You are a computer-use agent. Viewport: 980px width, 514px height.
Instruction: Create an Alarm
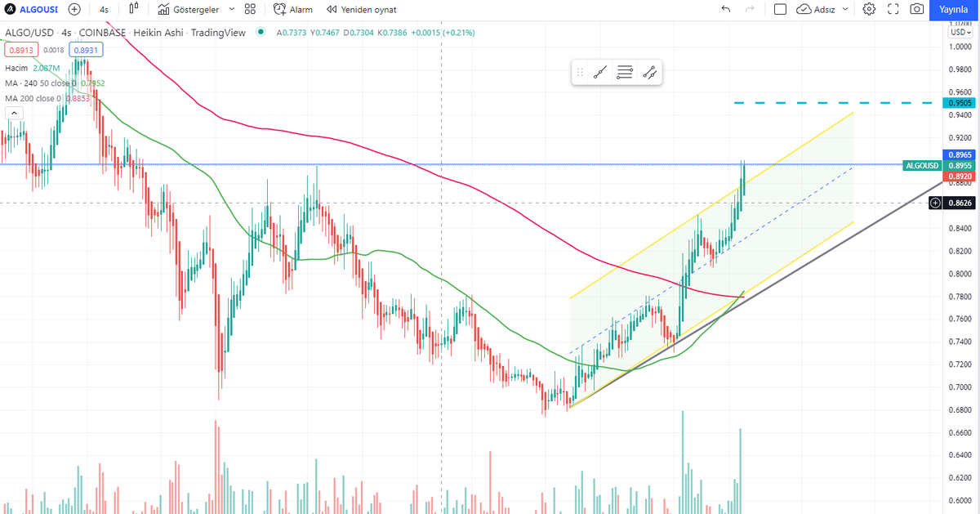pyautogui.click(x=293, y=10)
